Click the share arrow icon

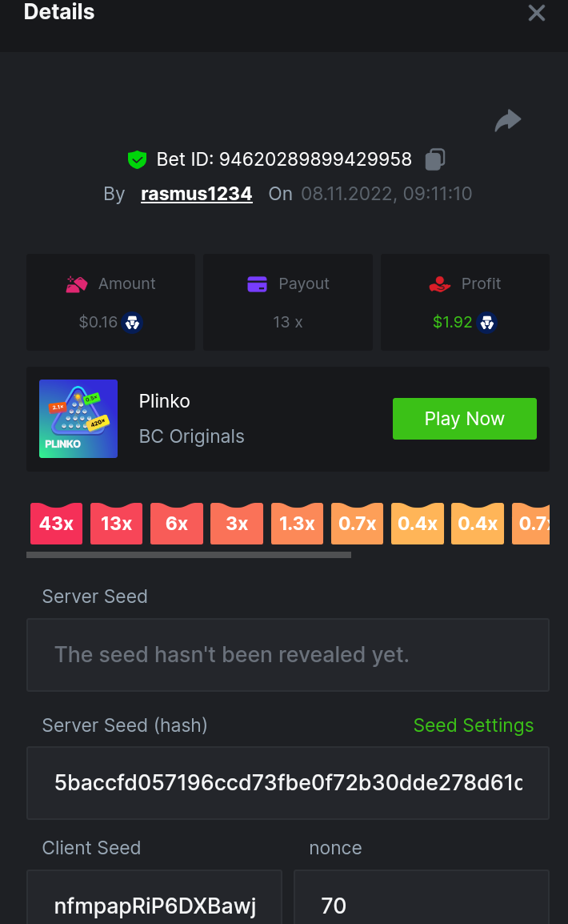click(507, 121)
